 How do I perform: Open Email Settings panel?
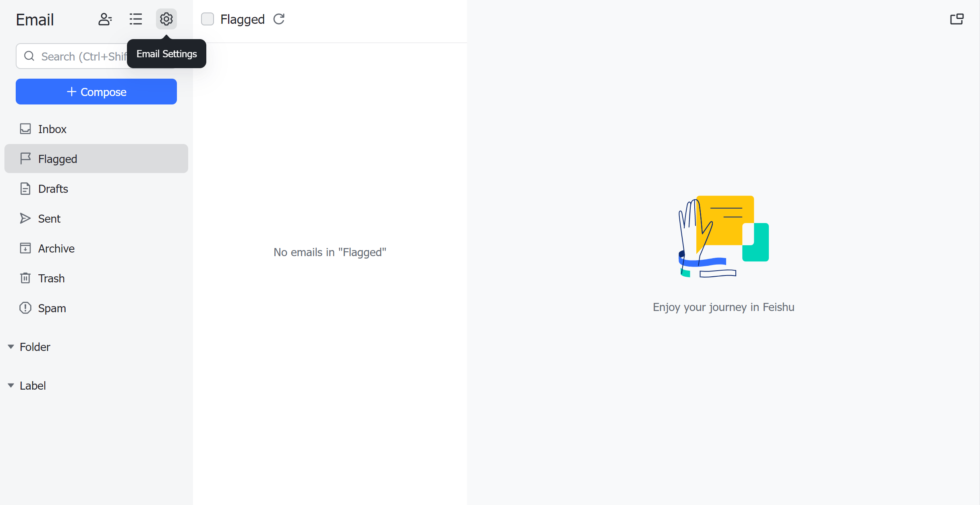coord(166,19)
